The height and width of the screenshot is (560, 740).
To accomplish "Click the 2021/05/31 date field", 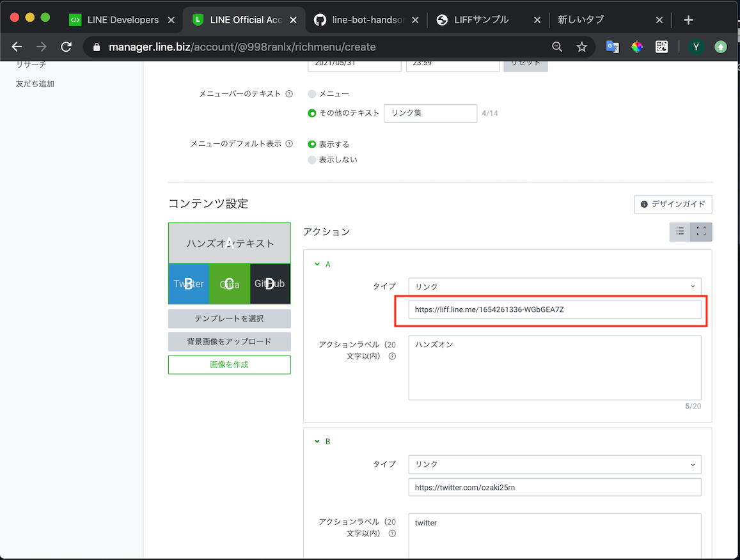I will point(354,66).
